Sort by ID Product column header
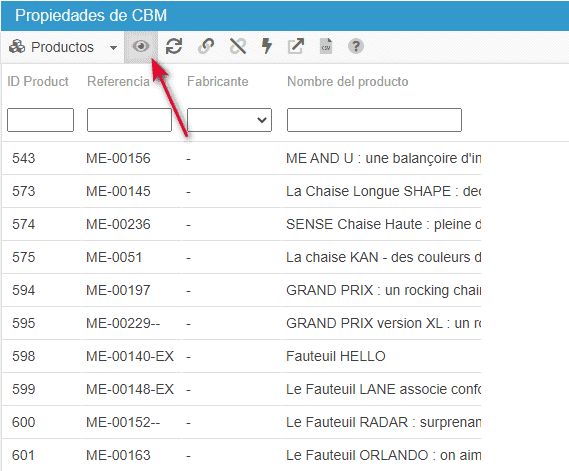Viewport: 569px width, 471px height. [x=38, y=81]
